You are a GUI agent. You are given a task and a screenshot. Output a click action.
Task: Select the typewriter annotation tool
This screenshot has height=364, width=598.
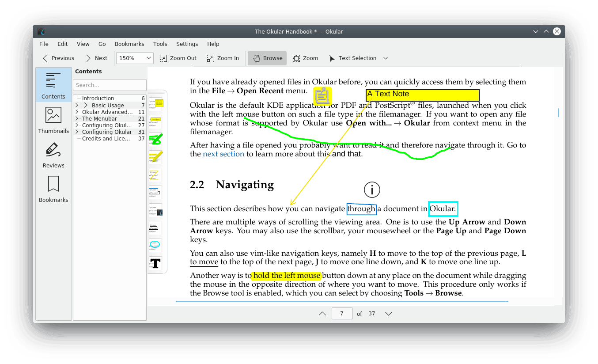point(155,263)
